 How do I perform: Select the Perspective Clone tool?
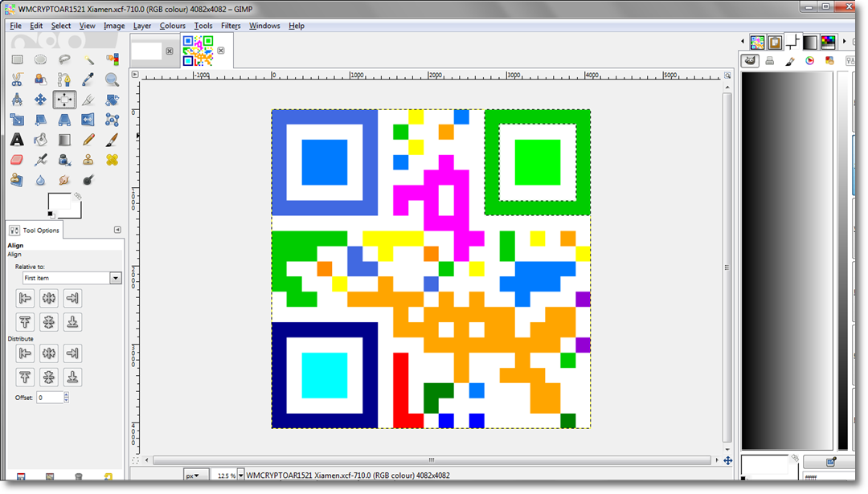[17, 180]
